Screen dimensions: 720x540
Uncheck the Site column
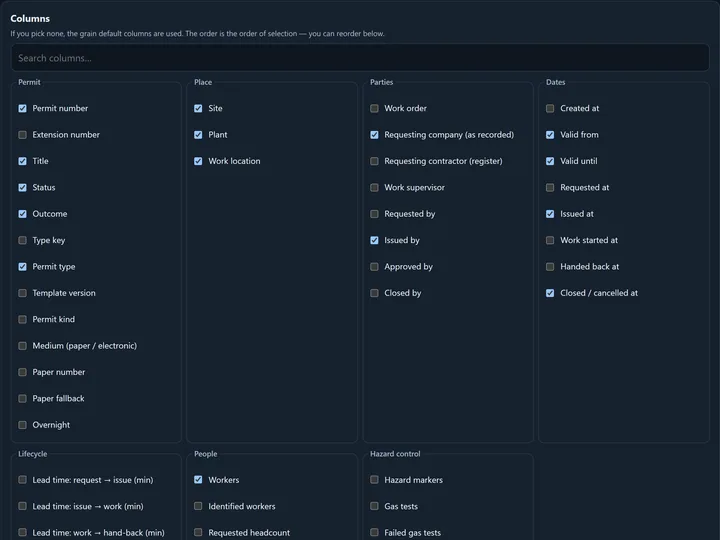click(198, 108)
